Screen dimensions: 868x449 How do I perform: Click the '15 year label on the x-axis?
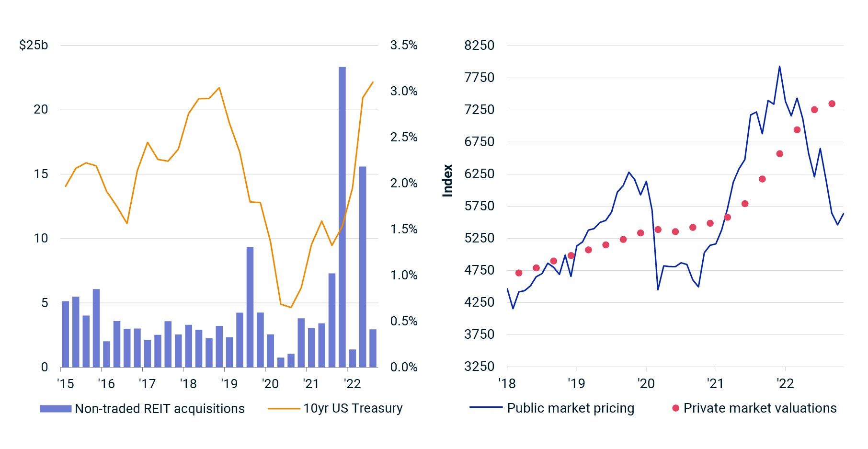65,384
